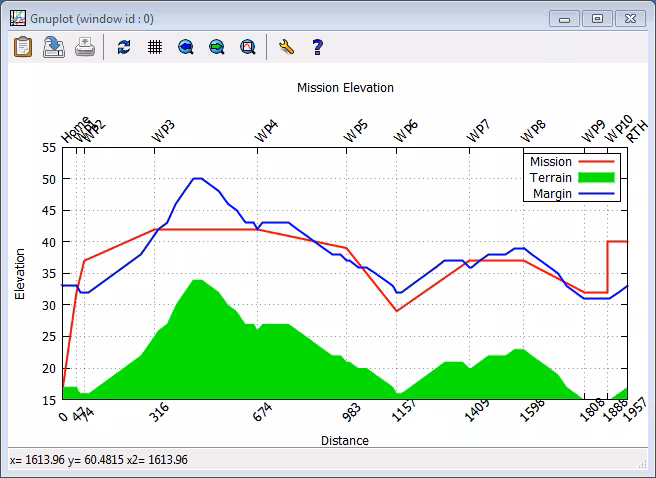Click the autoscale plot icon

[x=247, y=47]
